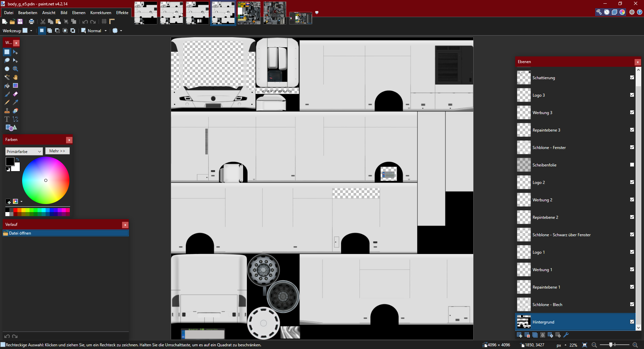Screen dimensions: 644x349
Task: Click the Mehr >> button
Action: point(57,151)
